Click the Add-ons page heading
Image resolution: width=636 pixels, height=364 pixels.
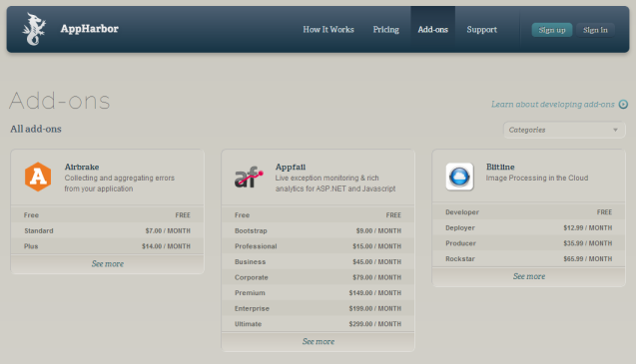coord(60,101)
